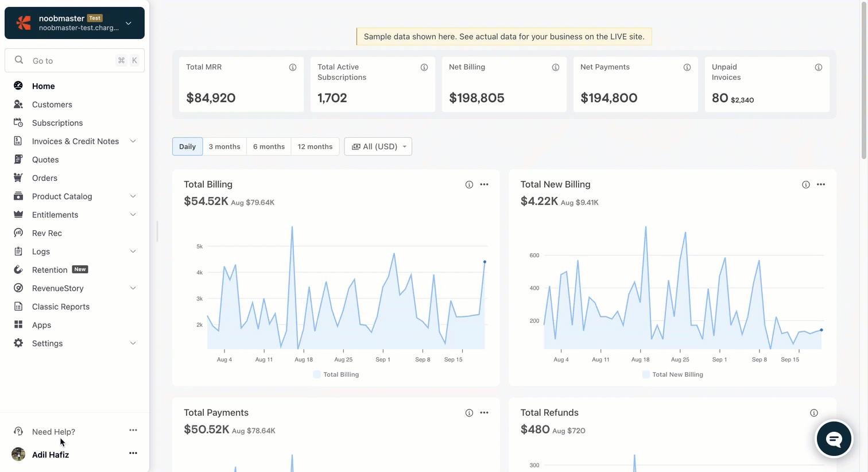
Task: Open Total New Billing three-dot menu
Action: [820, 184]
